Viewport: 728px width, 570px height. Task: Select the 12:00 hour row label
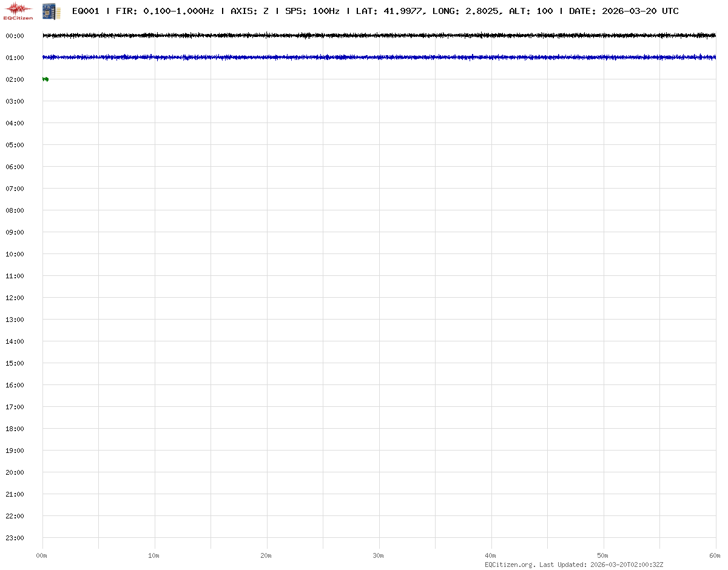(x=15, y=298)
